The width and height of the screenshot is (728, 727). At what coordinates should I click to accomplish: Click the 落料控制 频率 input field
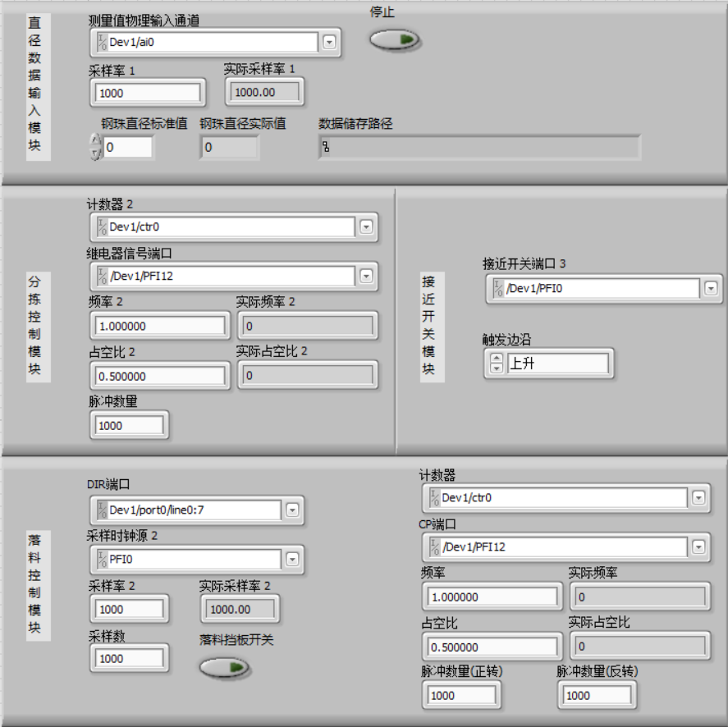point(492,597)
